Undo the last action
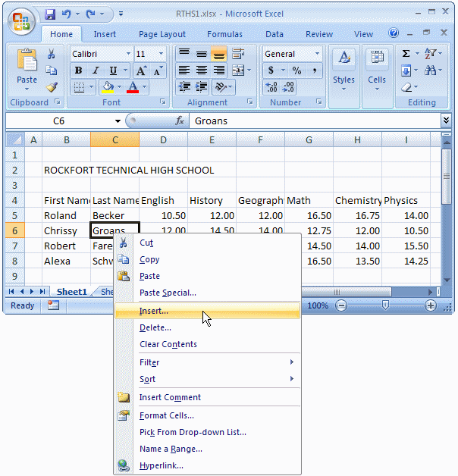Screen dimensions: 458x476 66,14
